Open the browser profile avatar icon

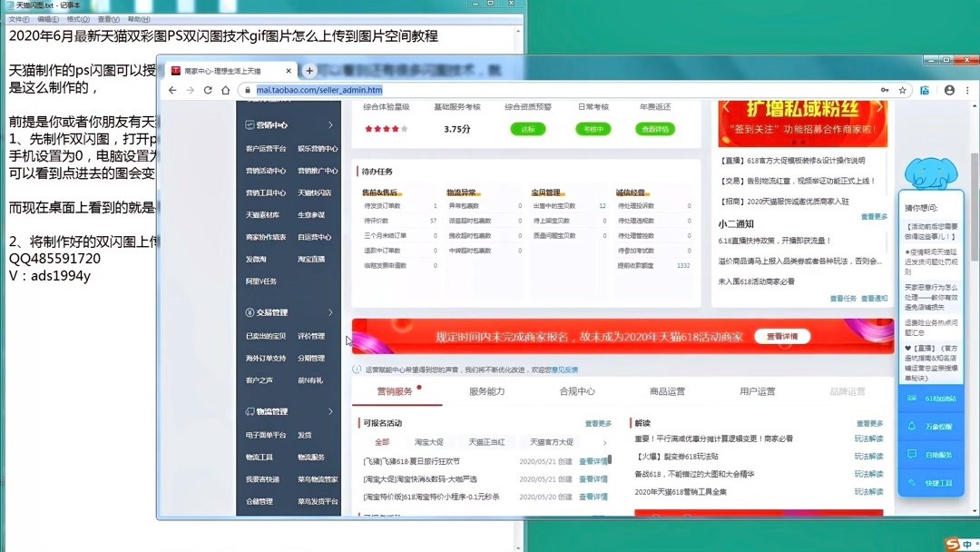click(947, 91)
